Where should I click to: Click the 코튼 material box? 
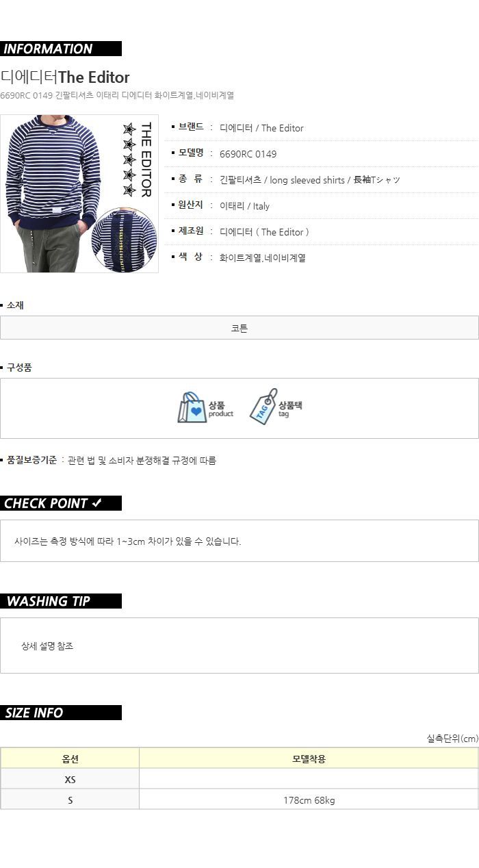pos(239,328)
